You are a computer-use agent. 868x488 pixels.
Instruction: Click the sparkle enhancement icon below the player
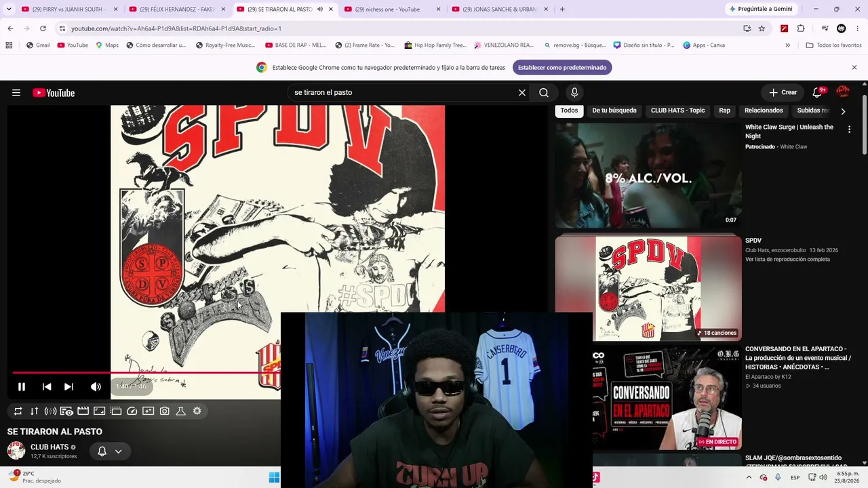point(148,411)
